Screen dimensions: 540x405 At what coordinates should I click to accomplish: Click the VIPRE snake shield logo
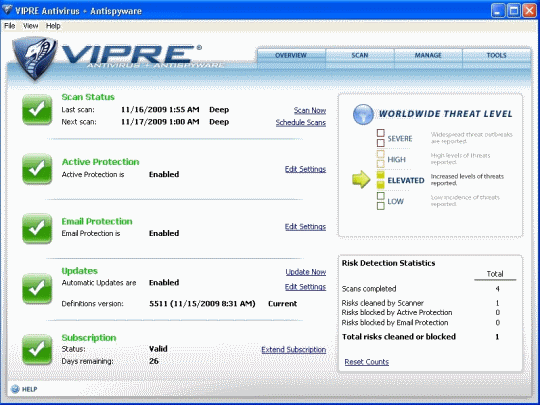click(x=34, y=59)
